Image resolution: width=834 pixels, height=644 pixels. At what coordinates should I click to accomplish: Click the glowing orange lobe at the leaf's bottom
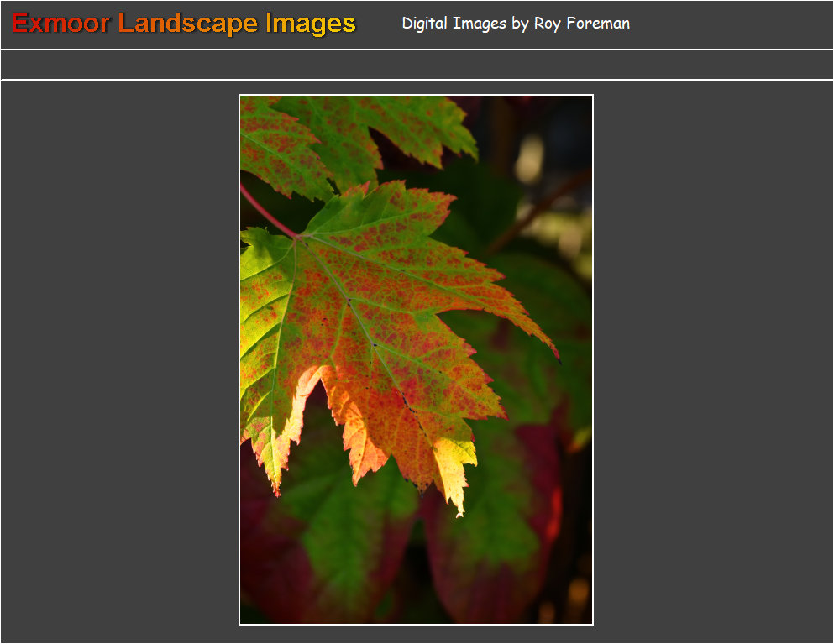(x=357, y=428)
